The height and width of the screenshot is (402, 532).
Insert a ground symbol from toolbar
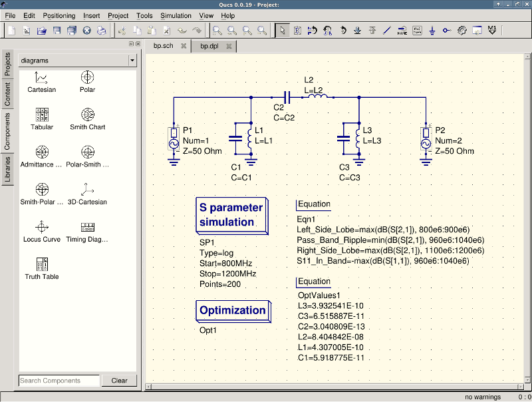[x=432, y=31]
